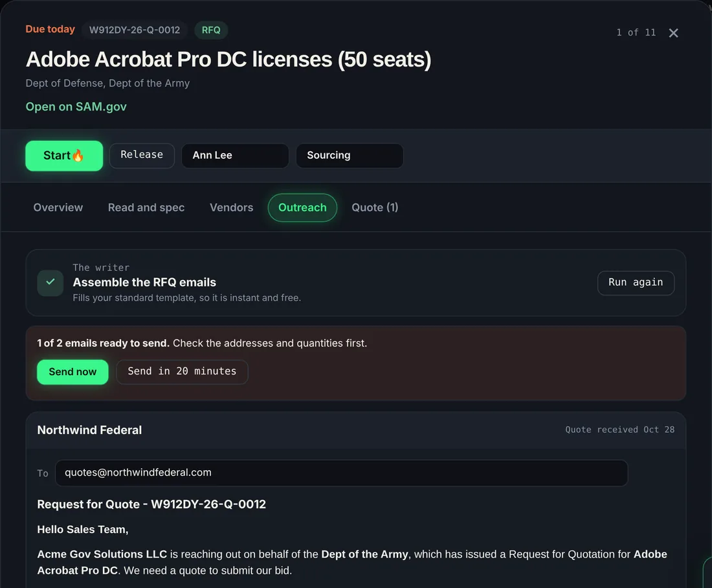
Task: Switch to the Overview tab
Action: click(x=58, y=208)
